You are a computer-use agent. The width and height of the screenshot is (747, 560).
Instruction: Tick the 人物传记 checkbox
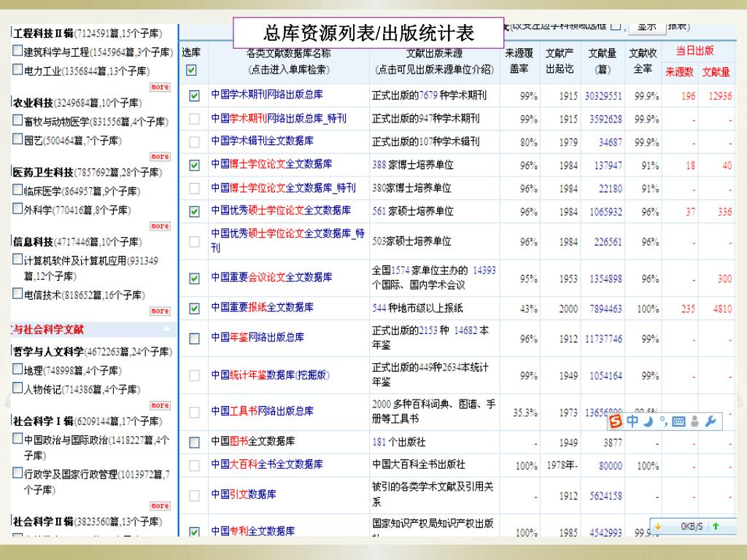pos(18,388)
